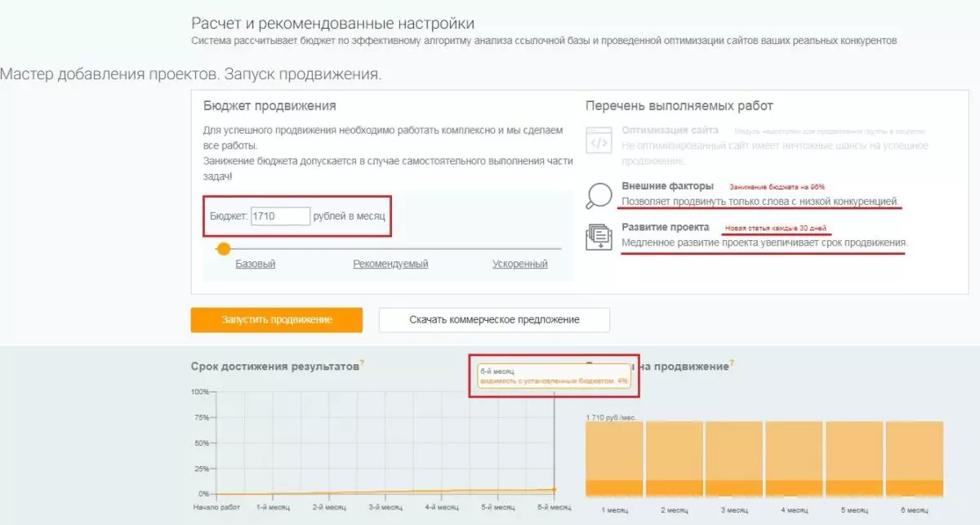Click '3-й месяц' axis label on results chart
This screenshot has height=525, width=980.
pos(384,507)
